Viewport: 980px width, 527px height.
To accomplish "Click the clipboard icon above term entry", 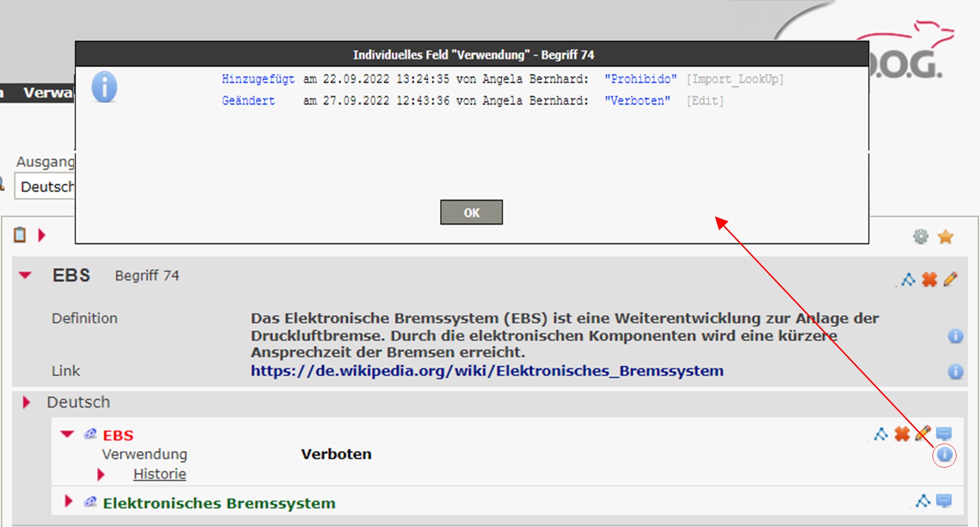I will [x=20, y=234].
